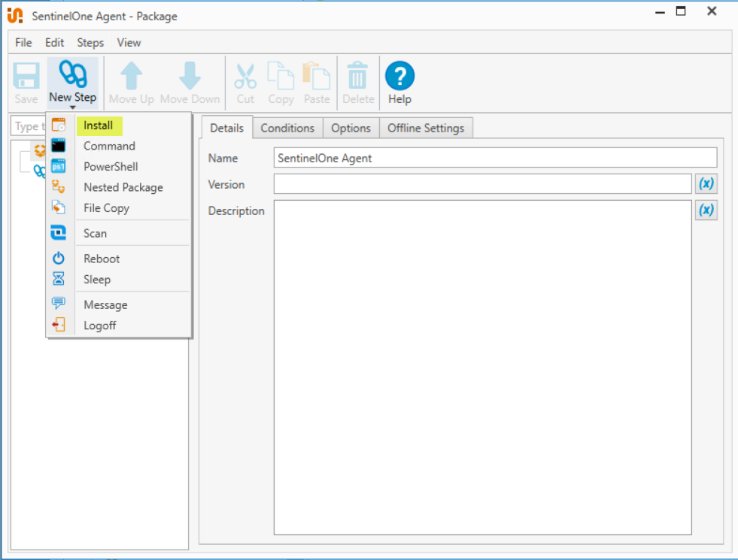
Task: Click the Logoff step icon
Action: (x=59, y=325)
